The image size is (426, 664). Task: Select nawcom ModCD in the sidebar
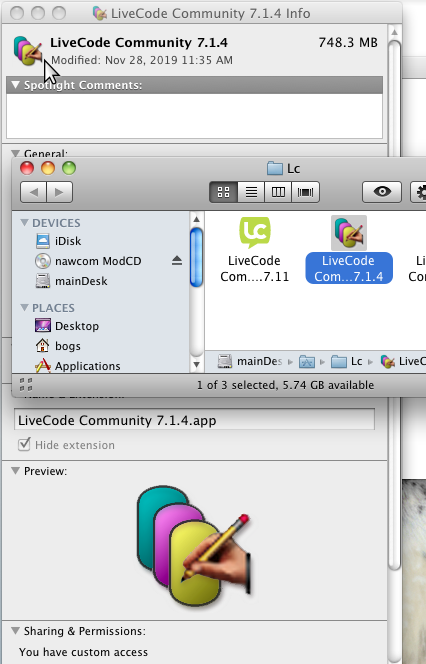click(x=88, y=261)
